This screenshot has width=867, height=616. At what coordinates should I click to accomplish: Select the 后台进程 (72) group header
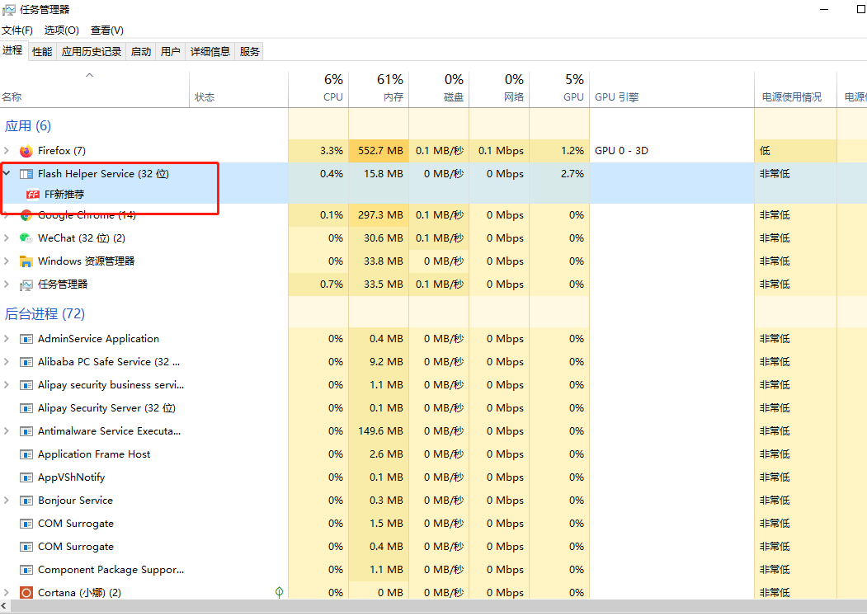tap(45, 314)
